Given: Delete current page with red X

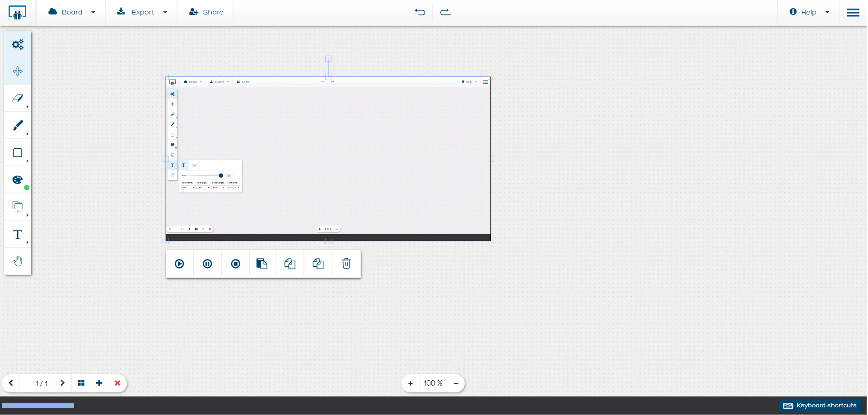Looking at the screenshot, I should click(x=117, y=383).
